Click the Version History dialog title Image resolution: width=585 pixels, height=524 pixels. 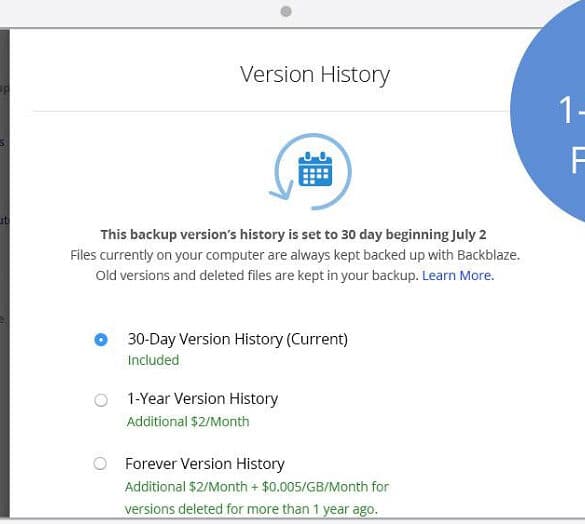tap(315, 75)
